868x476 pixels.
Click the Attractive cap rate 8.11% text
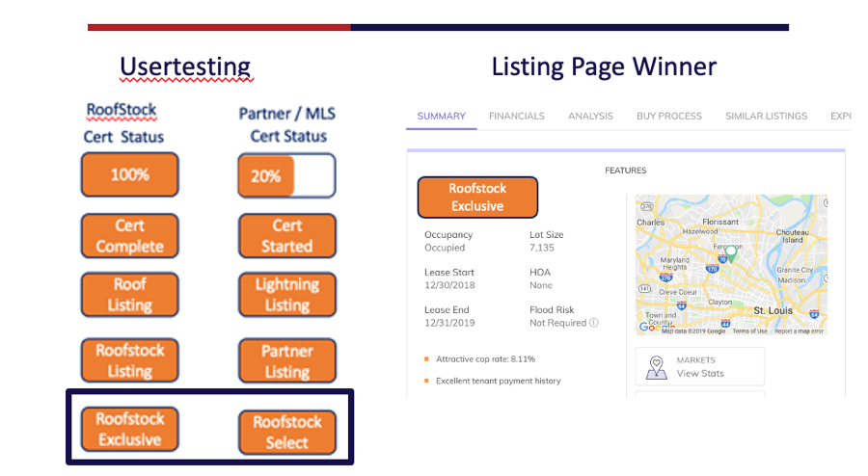[x=485, y=358]
